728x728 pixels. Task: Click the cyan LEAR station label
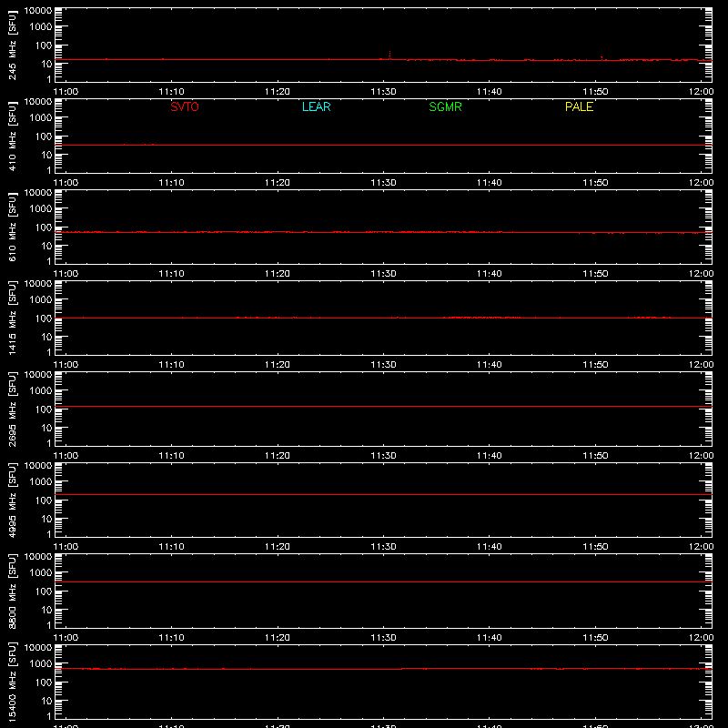316,106
